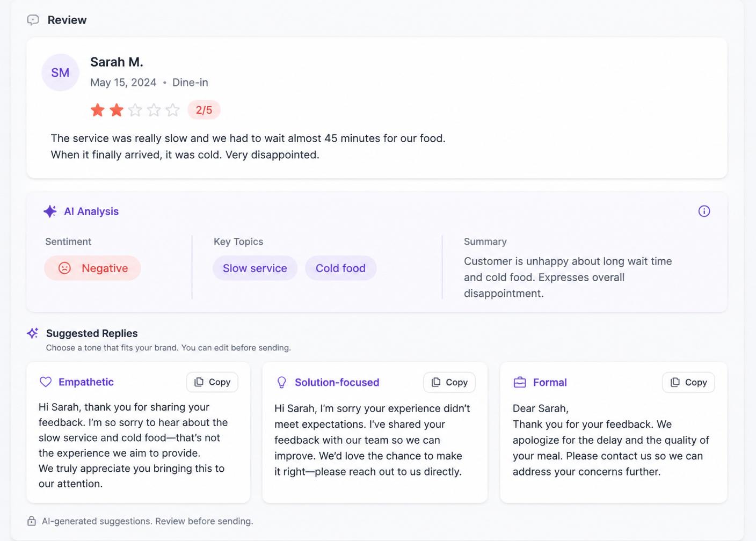Click the first filled star rating
756x541 pixels.
coord(98,110)
